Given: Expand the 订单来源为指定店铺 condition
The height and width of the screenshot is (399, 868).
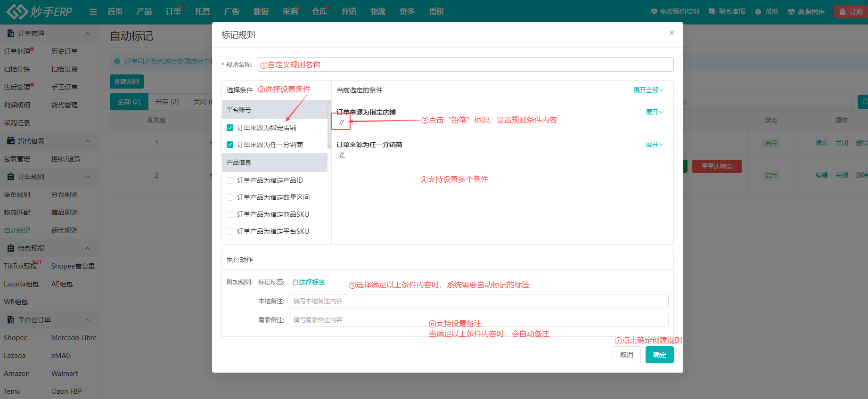Looking at the screenshot, I should (654, 112).
